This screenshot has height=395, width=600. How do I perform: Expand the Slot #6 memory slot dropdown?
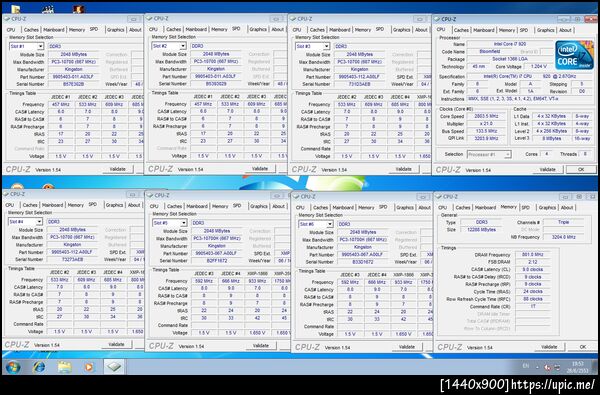coord(329,224)
